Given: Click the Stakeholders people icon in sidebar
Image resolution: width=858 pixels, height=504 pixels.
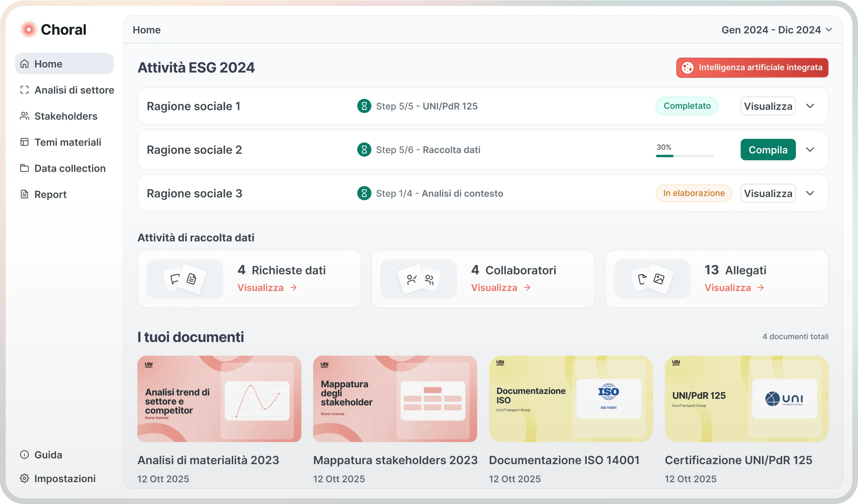Looking at the screenshot, I should tap(24, 116).
